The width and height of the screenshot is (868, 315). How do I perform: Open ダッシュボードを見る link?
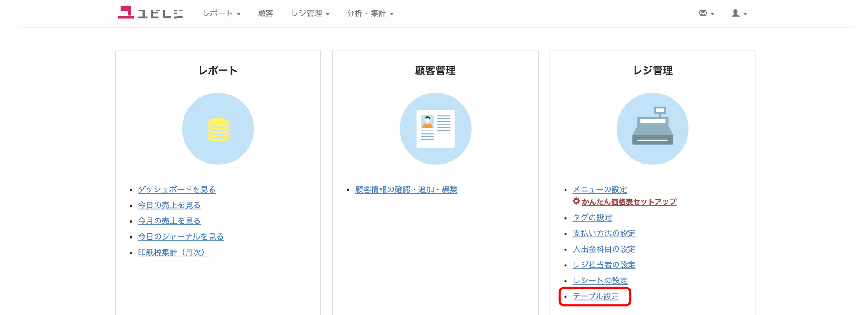coord(177,189)
